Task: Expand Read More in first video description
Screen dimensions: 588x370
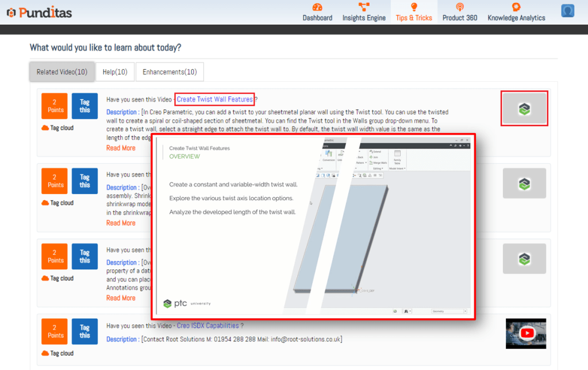Action: point(121,148)
